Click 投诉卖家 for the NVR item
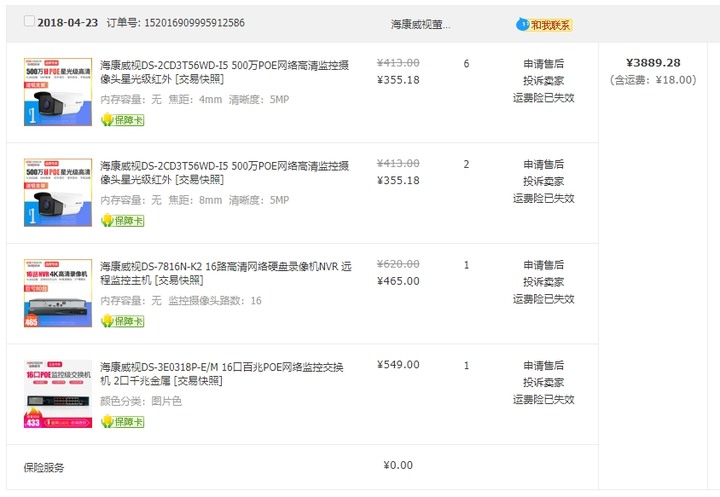 pyautogui.click(x=544, y=282)
